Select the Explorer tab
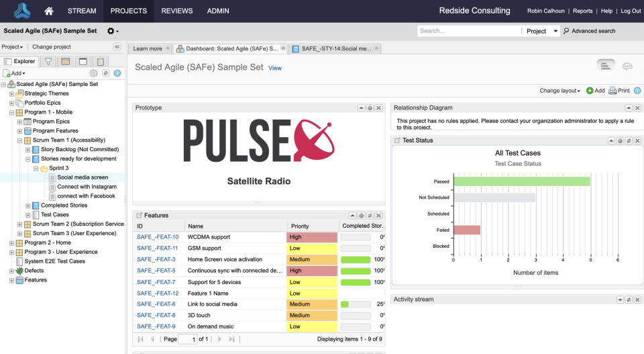Viewport: 644px width, 354px height. (x=19, y=61)
